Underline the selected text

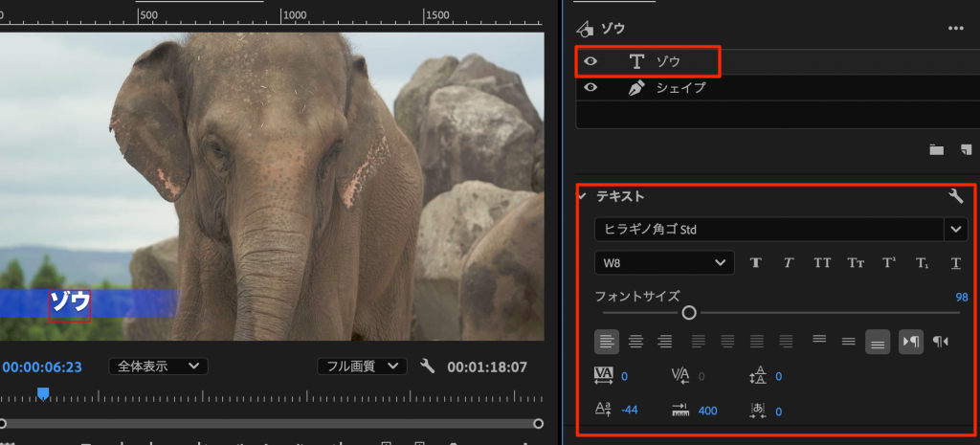(955, 262)
